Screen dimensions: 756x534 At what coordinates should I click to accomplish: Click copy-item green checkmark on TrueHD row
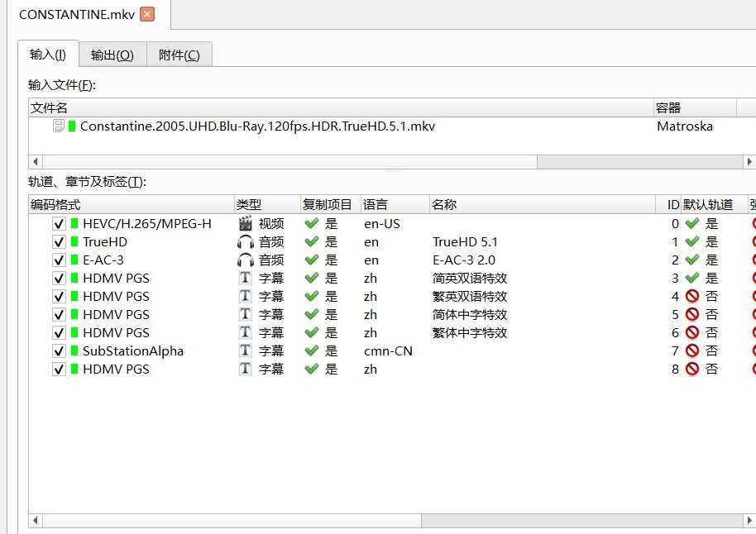tap(312, 241)
